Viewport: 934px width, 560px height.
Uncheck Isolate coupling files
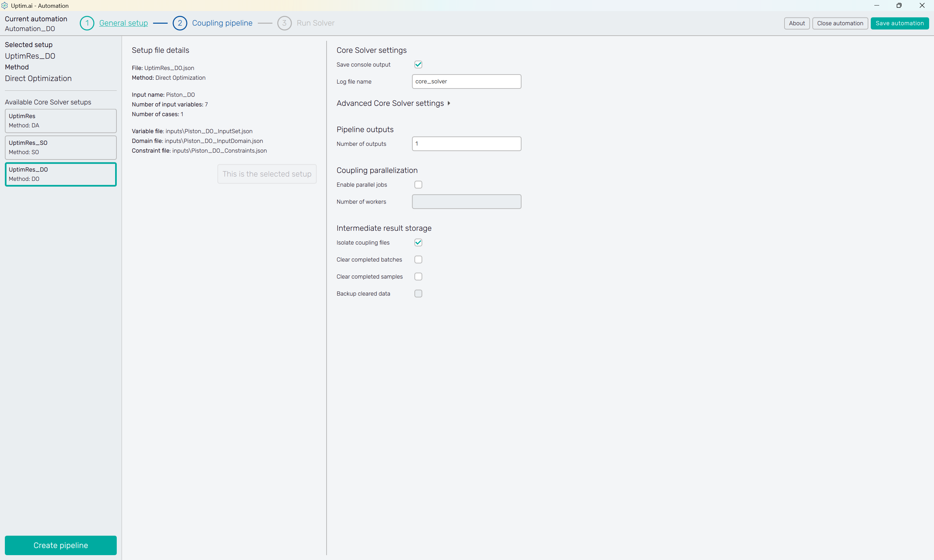click(x=418, y=243)
